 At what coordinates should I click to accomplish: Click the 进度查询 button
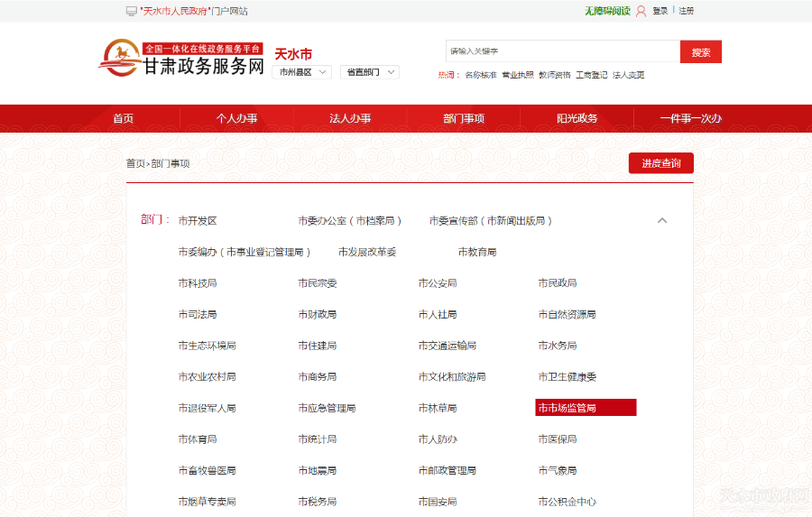point(660,163)
